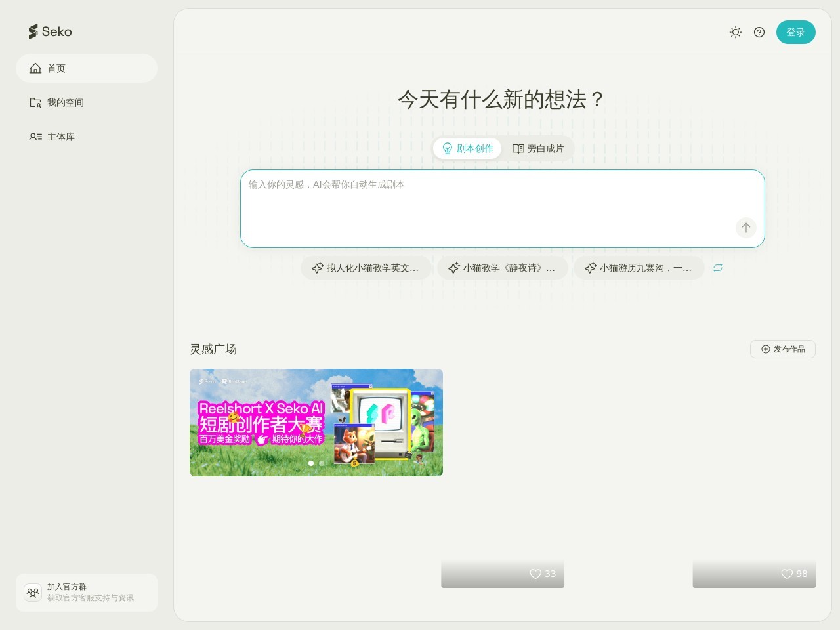Click the 加入官方群 card
This screenshot has height=630, width=840.
[87, 592]
